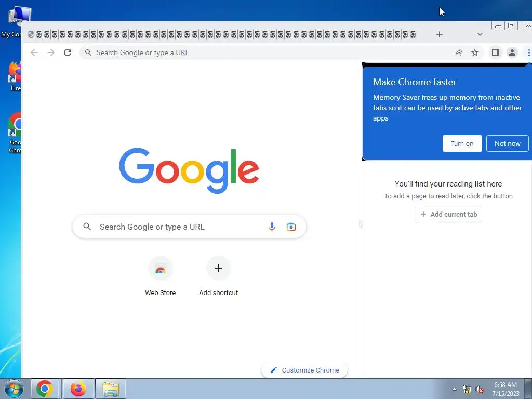Image resolution: width=532 pixels, height=399 pixels.
Task: Toggle the side panel icon
Action: [495, 52]
